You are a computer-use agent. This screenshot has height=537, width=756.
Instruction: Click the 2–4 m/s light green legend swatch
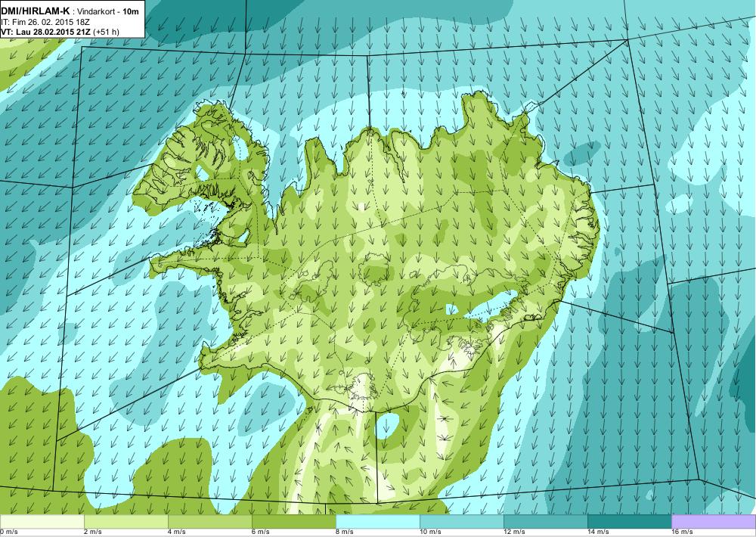pos(125,521)
